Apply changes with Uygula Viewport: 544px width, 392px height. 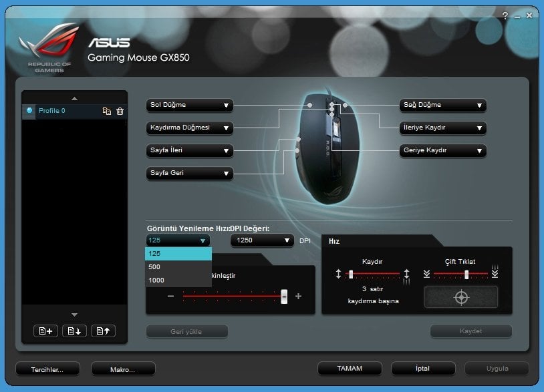497,368
